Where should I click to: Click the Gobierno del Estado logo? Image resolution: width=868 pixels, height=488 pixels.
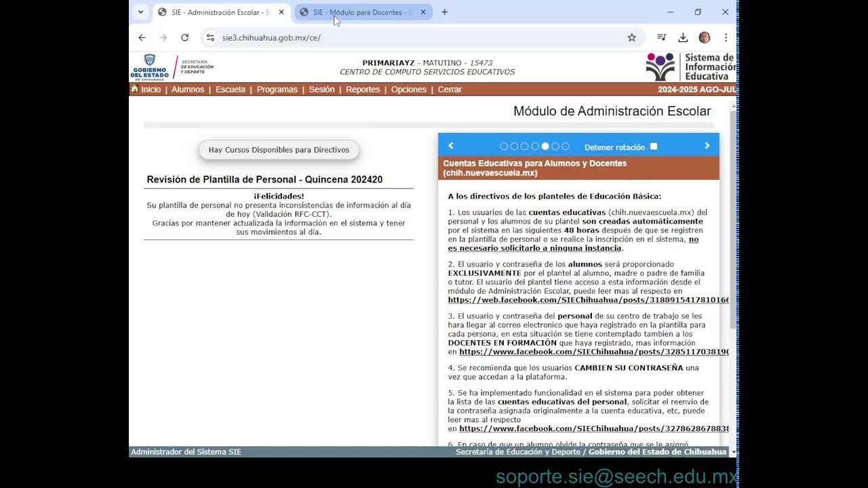point(151,67)
